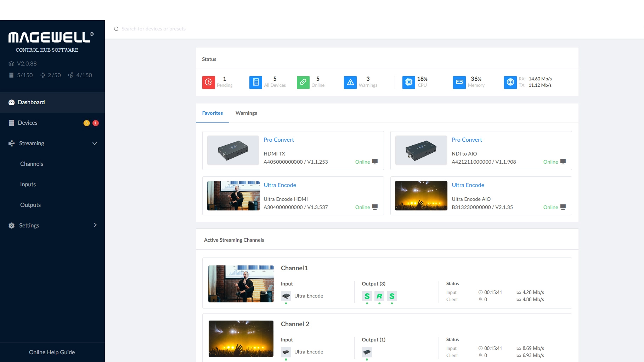The height and width of the screenshot is (362, 644).
Task: Click monitor icon on Ultra Encode AIO card
Action: [x=563, y=207]
